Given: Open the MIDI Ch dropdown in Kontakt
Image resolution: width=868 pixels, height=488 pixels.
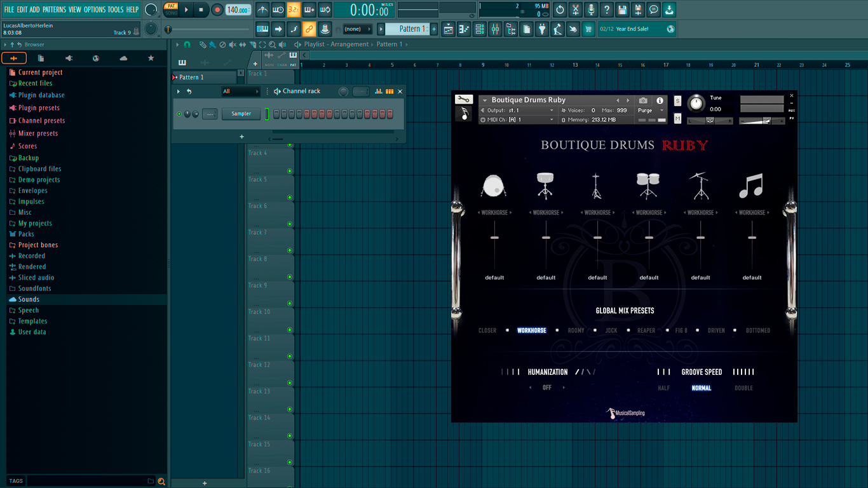Looking at the screenshot, I should point(519,119).
